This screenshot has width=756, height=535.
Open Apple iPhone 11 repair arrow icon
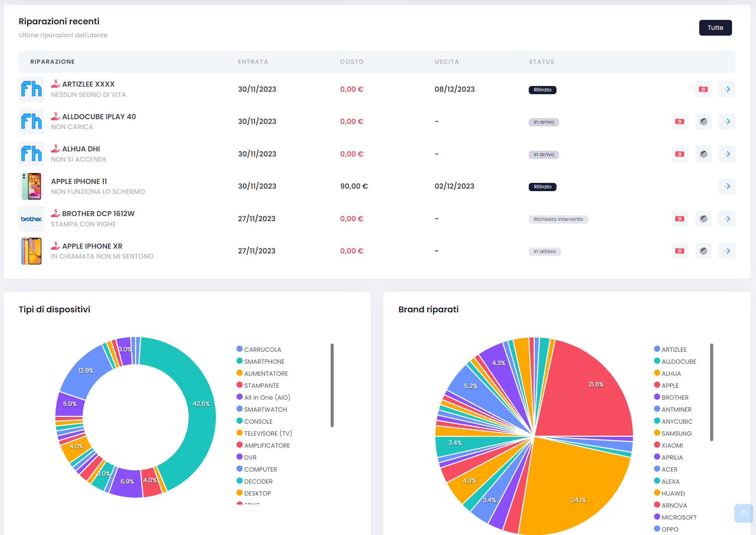coord(727,186)
